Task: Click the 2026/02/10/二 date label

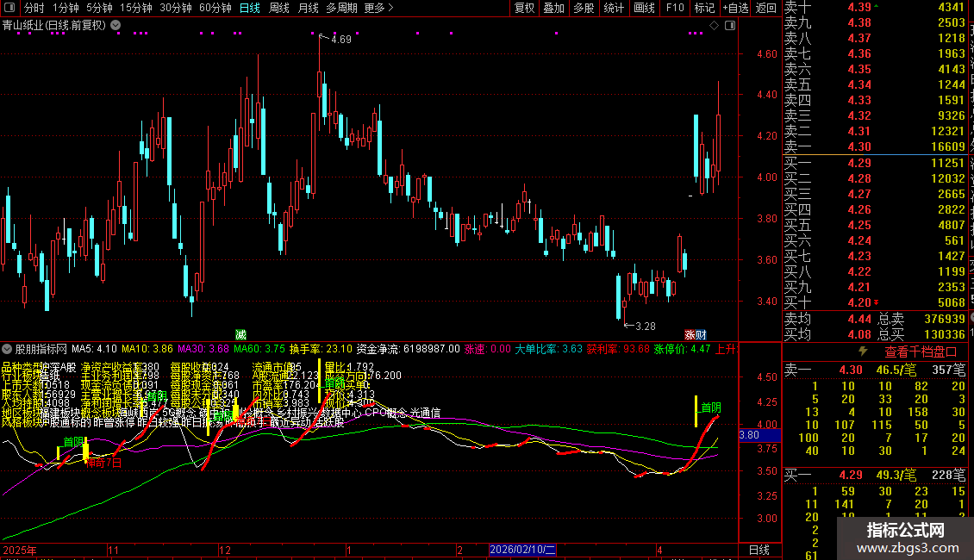Action: (522, 550)
